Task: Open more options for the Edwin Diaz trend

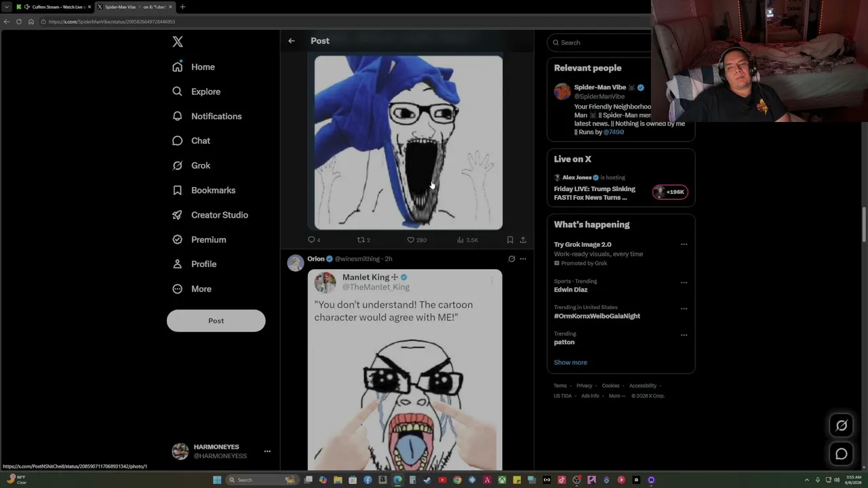Action: coord(684,282)
